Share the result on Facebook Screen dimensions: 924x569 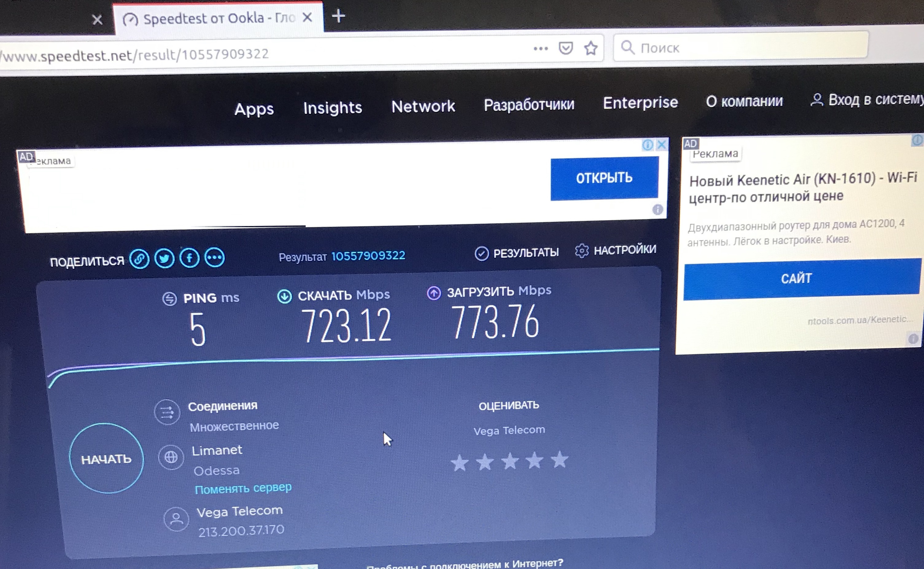(190, 258)
